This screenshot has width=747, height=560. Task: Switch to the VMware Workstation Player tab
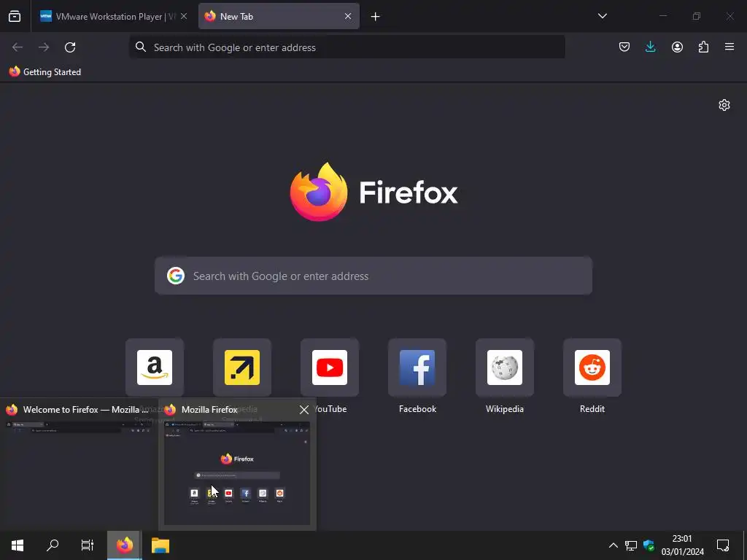click(x=113, y=16)
